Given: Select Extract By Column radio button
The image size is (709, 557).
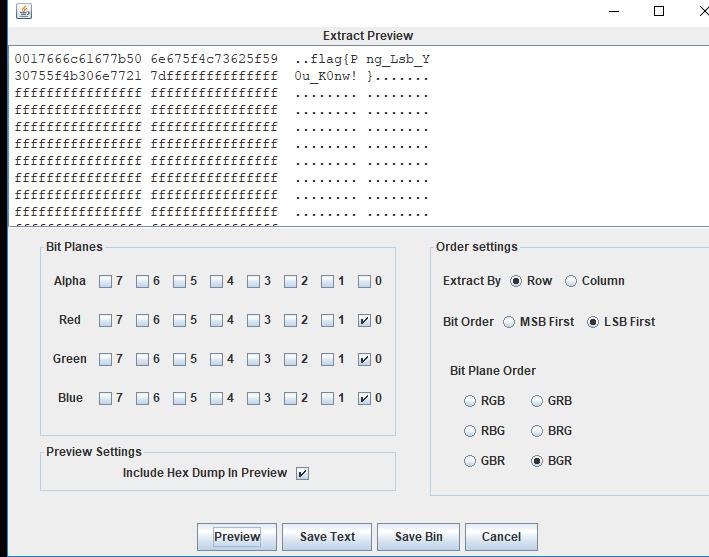Looking at the screenshot, I should (571, 281).
